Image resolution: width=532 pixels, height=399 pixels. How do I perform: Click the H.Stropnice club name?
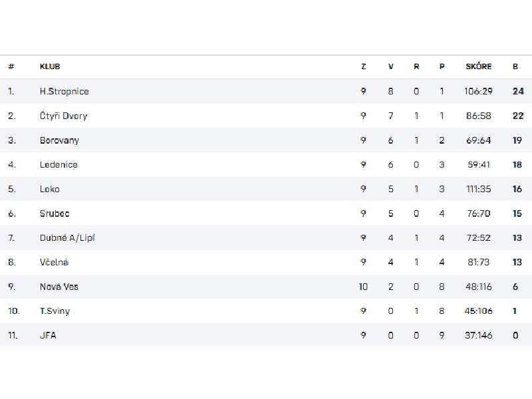coord(64,91)
